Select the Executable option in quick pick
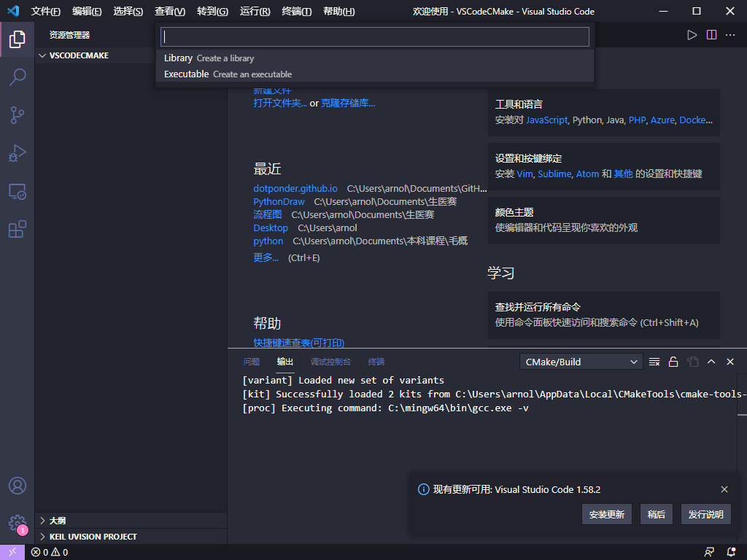This screenshot has width=747, height=560. point(186,74)
